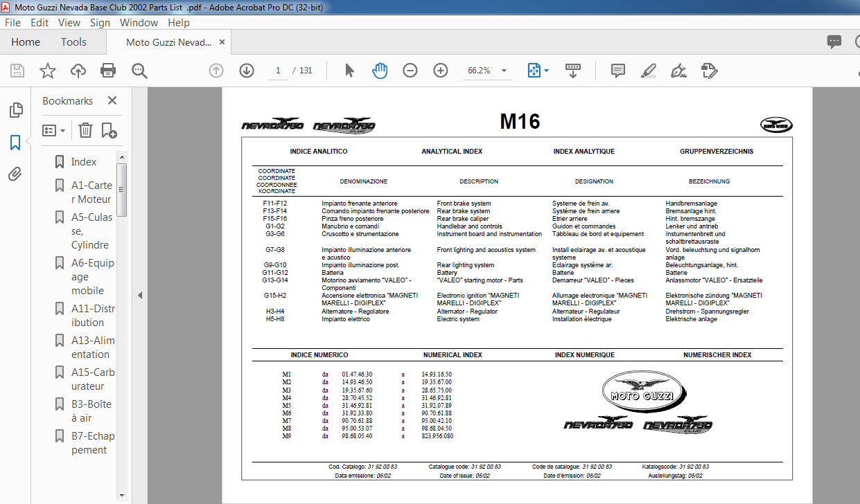This screenshot has width=860, height=504.
Task: Click the 'Electric system' index entry
Action: coord(458,319)
